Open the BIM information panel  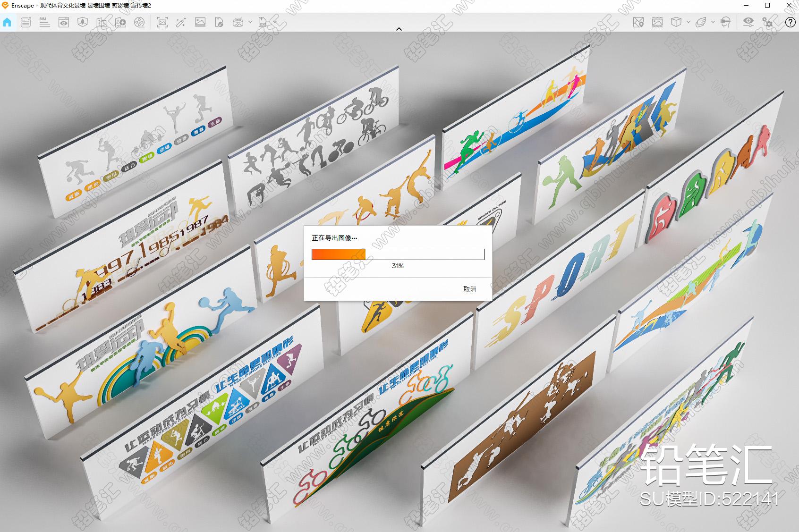(x=44, y=22)
